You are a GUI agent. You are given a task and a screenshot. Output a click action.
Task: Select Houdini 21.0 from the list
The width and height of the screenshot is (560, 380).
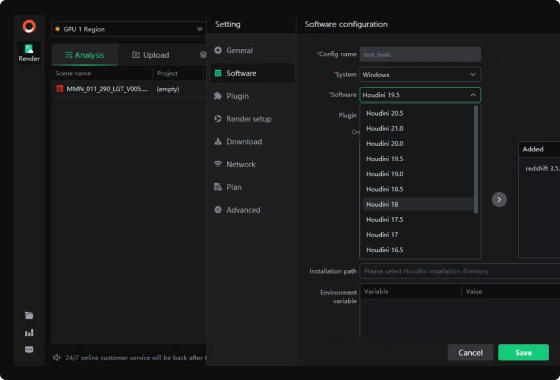(418, 128)
